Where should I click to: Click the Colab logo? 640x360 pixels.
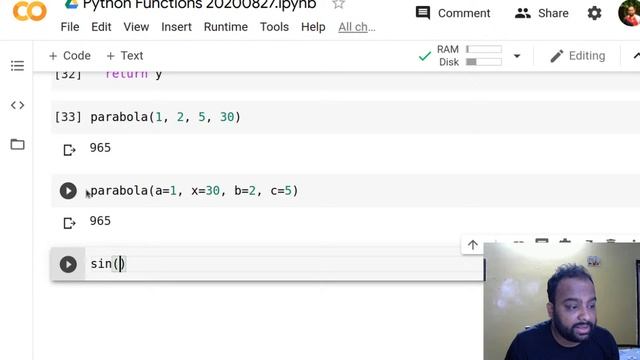pyautogui.click(x=29, y=11)
